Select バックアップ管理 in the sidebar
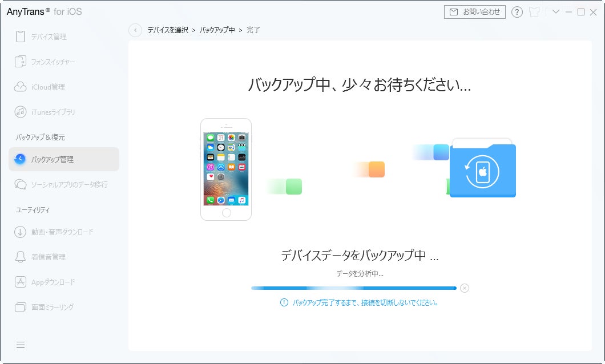605x364 pixels. (x=64, y=159)
